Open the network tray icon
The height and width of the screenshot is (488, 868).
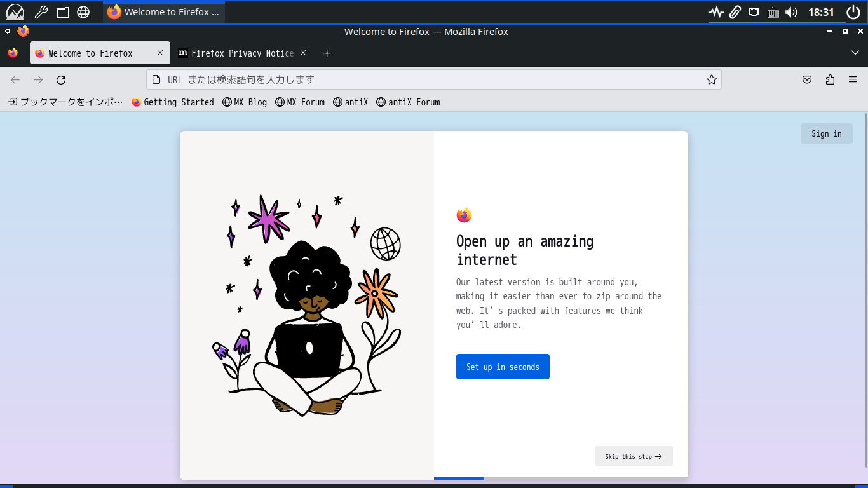pyautogui.click(x=754, y=12)
